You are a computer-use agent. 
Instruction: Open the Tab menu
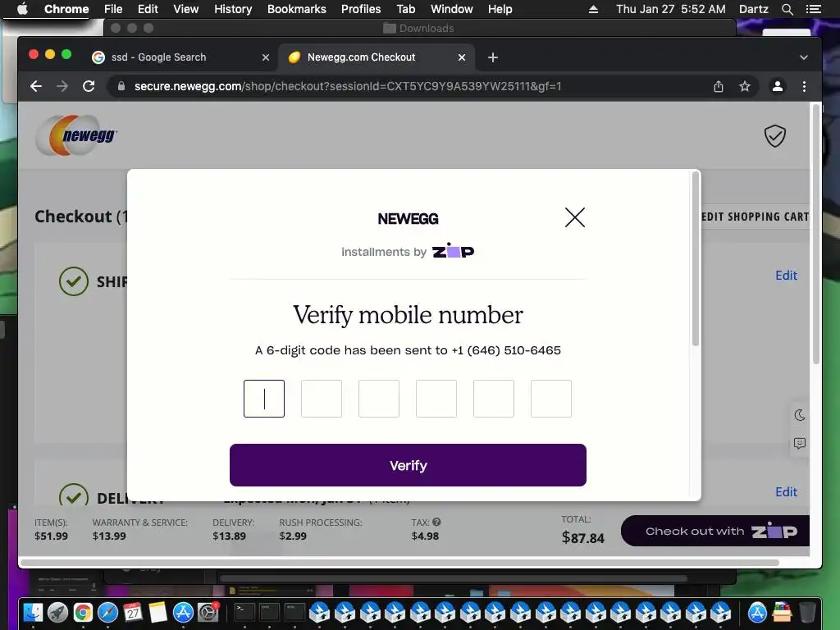[x=405, y=9]
